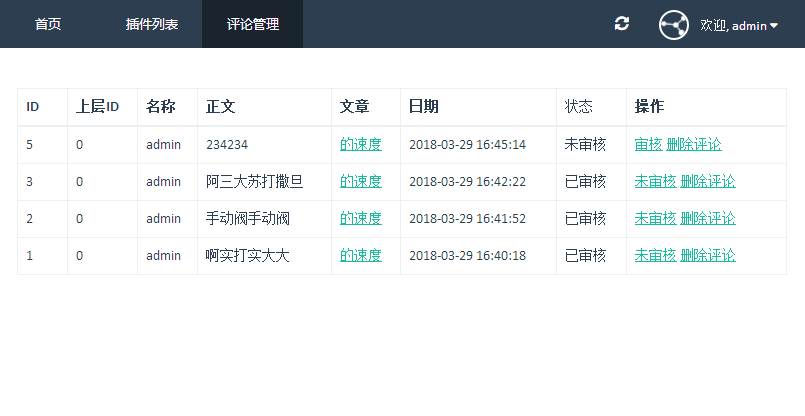Open article link for comment 啊实打实大大

click(x=360, y=255)
